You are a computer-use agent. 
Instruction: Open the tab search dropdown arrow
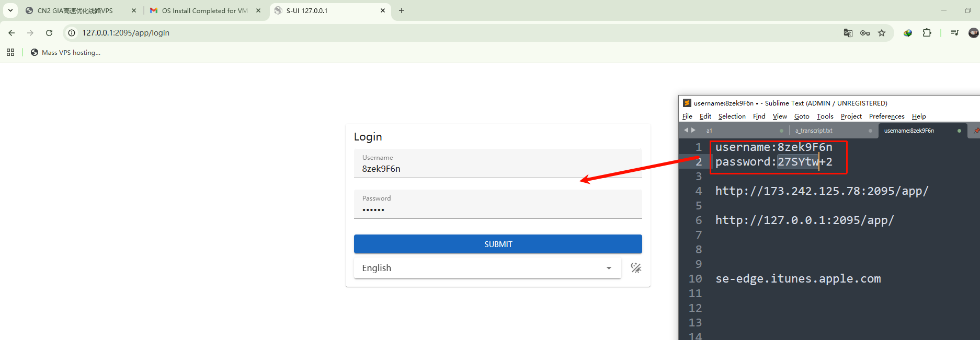(10, 10)
